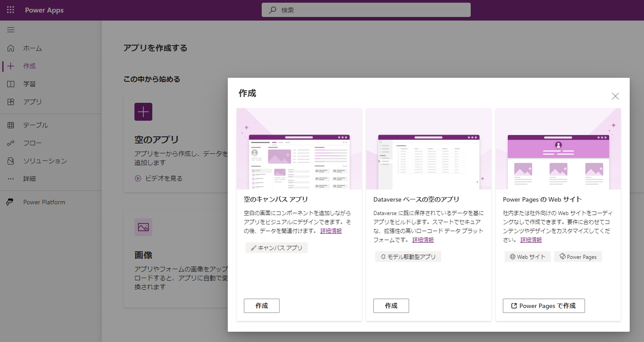Close the 作成 dialog
This screenshot has height=342, width=644.
point(615,96)
